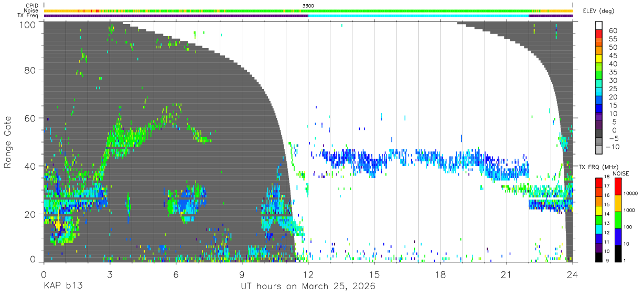Select the orange 1000–10000 NOISE swatch

[x=618, y=203]
